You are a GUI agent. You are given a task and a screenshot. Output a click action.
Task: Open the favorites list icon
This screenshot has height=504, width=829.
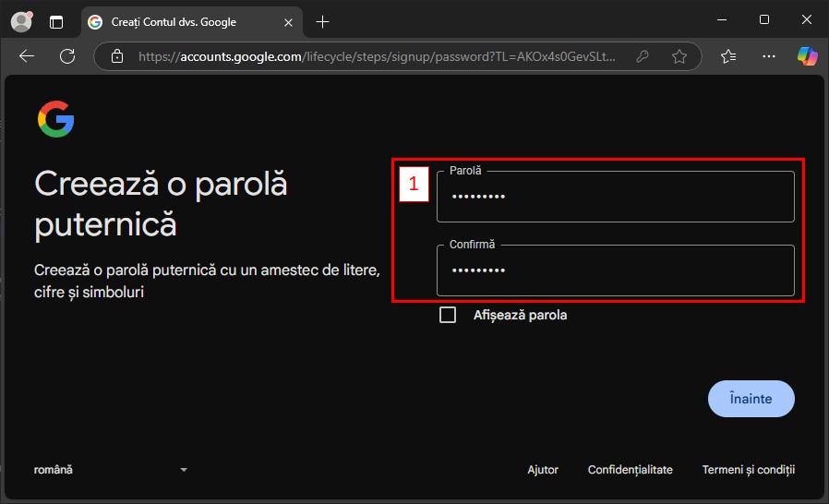[728, 56]
